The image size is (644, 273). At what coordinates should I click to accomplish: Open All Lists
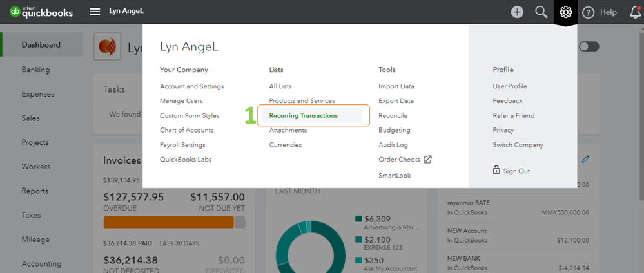(x=280, y=86)
